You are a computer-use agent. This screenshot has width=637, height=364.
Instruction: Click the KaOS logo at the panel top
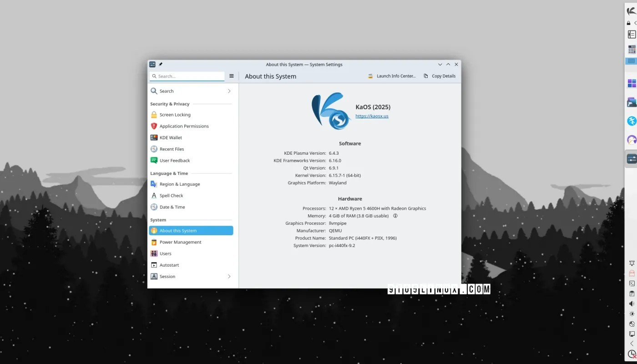(x=631, y=11)
